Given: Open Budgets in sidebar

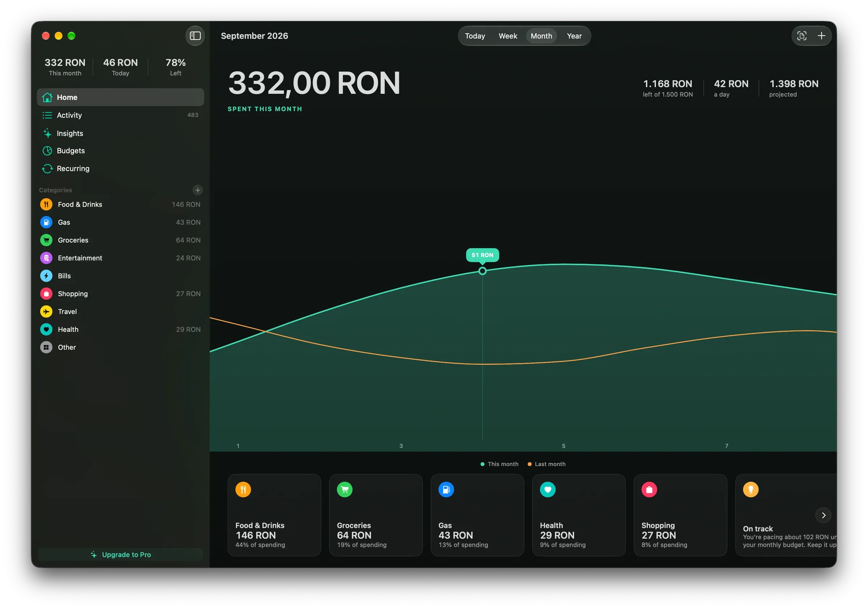Looking at the screenshot, I should pyautogui.click(x=120, y=151).
